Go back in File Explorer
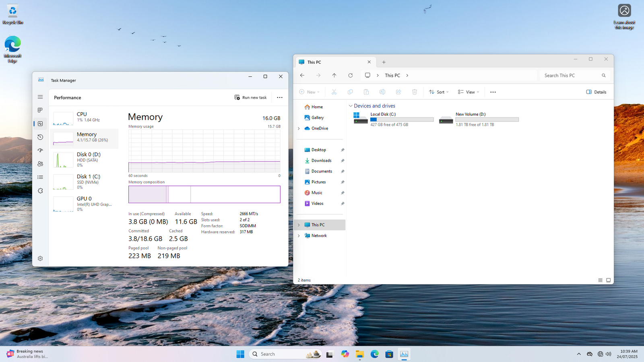 pos(302,75)
